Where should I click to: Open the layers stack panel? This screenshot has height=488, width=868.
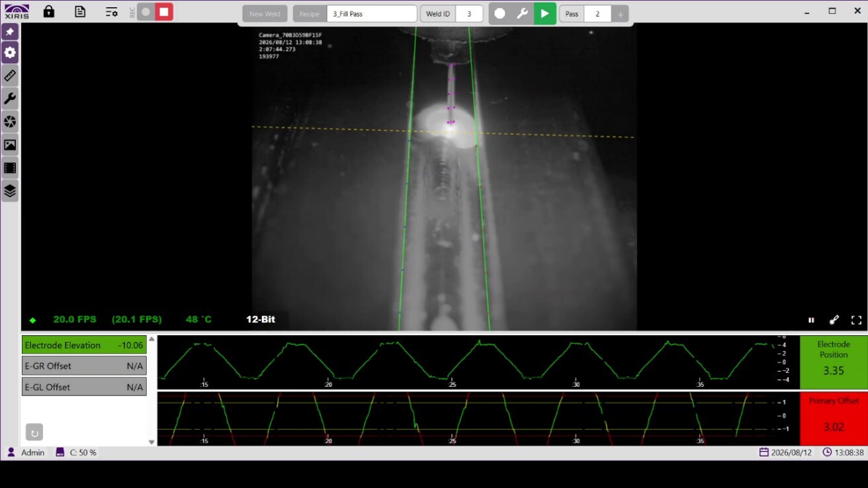(x=10, y=191)
